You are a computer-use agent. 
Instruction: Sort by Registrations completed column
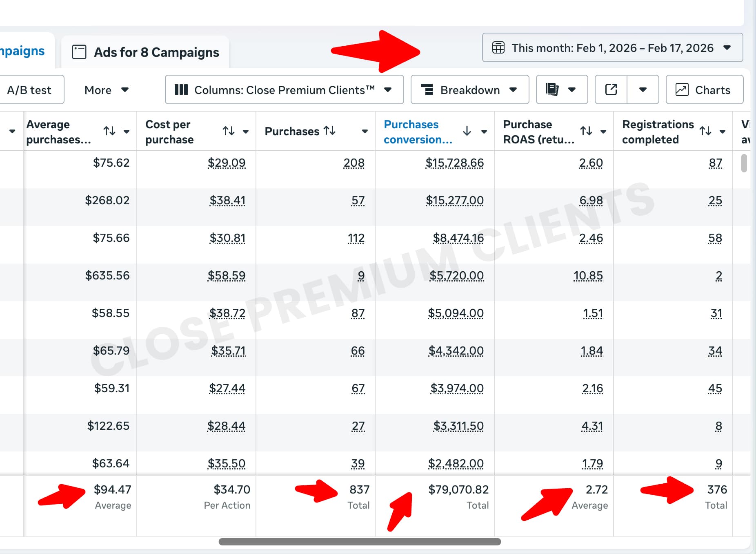point(705,131)
